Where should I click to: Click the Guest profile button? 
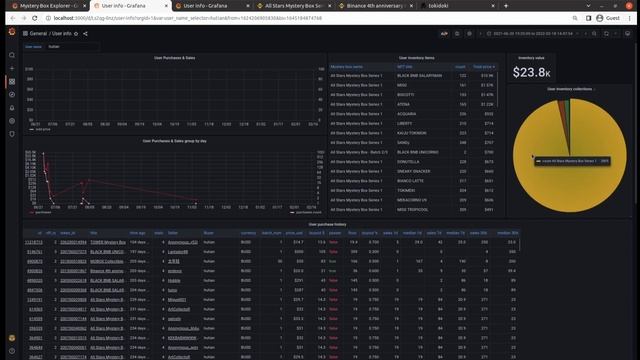pyautogui.click(x=608, y=18)
